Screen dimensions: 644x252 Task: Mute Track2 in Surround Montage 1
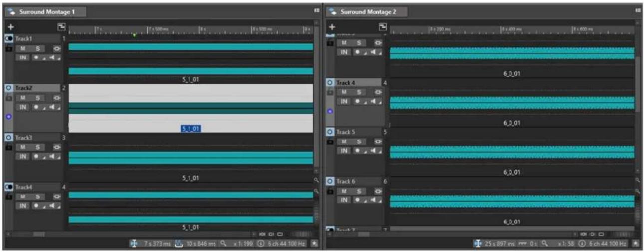pyautogui.click(x=23, y=98)
